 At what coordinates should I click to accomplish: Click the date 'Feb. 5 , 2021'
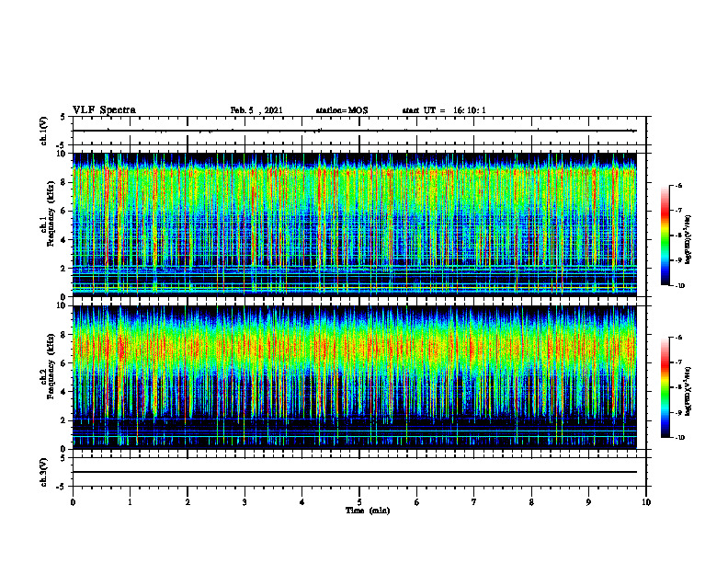click(x=256, y=110)
